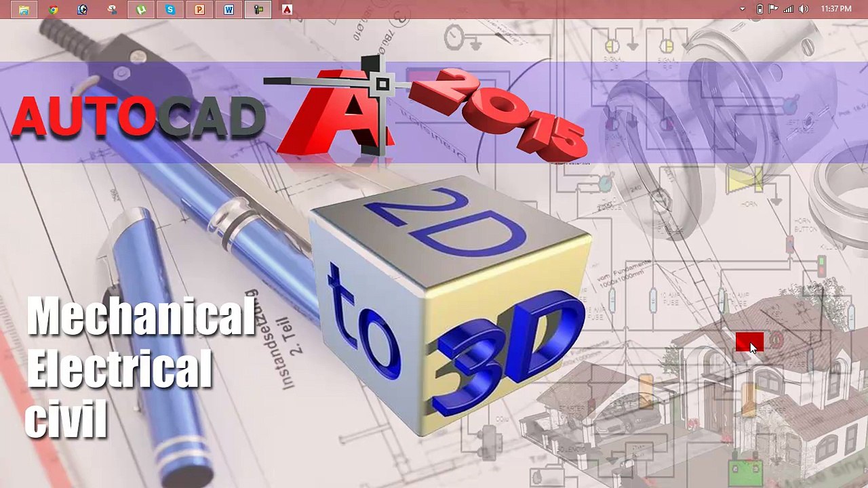The image size is (868, 488).
Task: Switch to the uTorrent taskbar window
Action: (x=141, y=9)
